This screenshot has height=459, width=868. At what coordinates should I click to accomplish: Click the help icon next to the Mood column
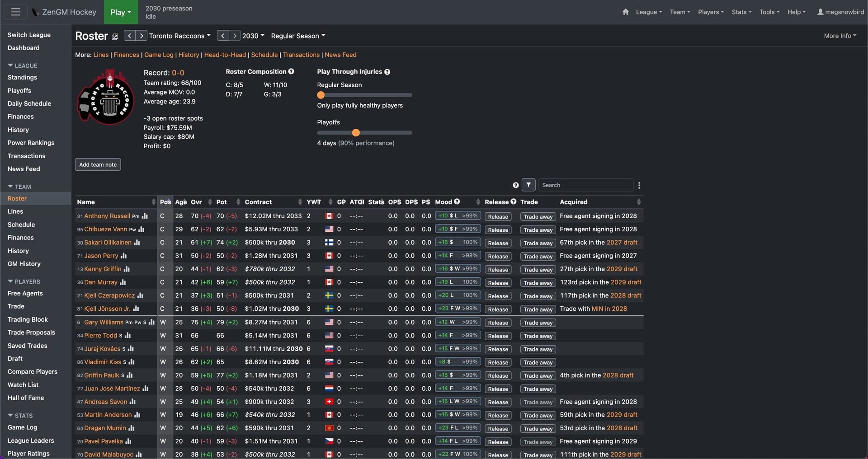tap(458, 202)
